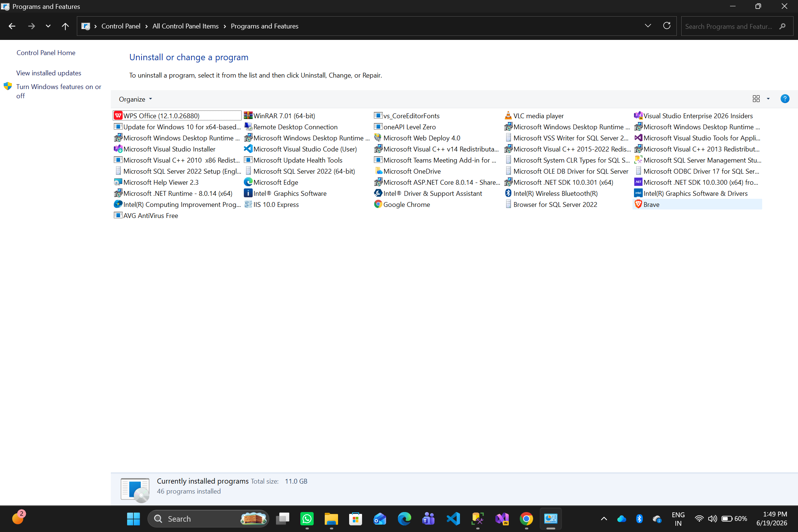Go up one level arrow
The image size is (798, 532).
click(65, 26)
